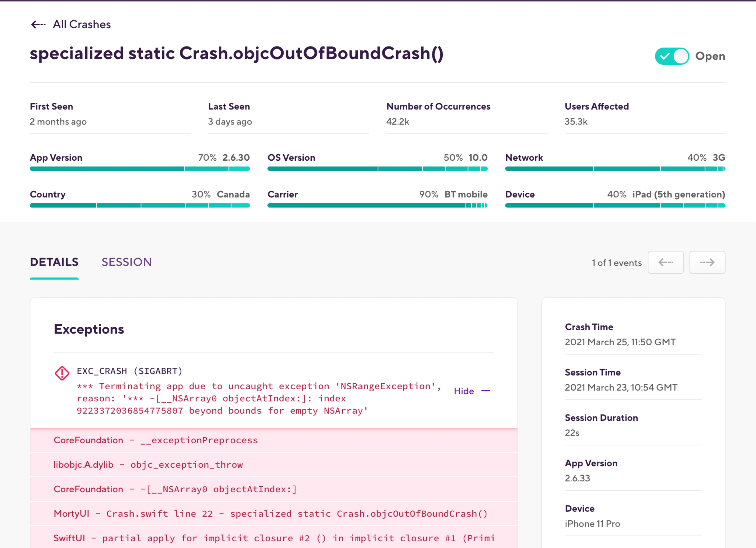Viewport: 756px width, 548px height.
Task: Open the All Crashes link
Action: click(x=82, y=24)
